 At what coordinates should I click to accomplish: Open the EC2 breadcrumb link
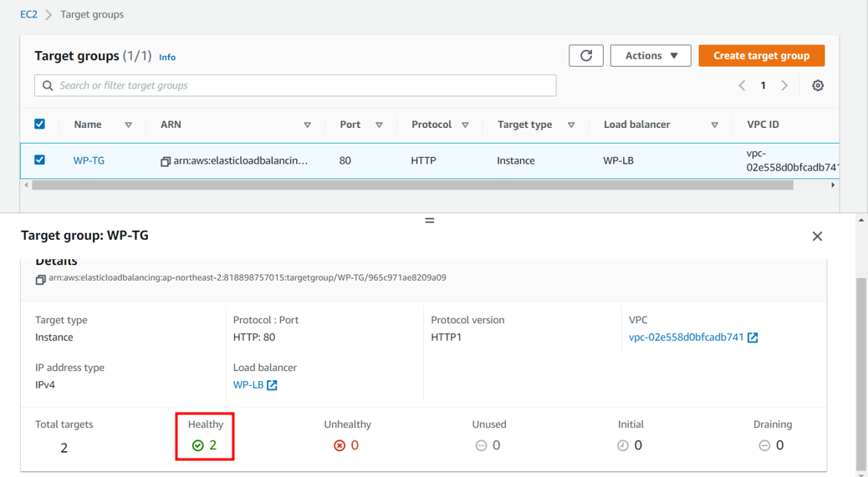coord(28,14)
